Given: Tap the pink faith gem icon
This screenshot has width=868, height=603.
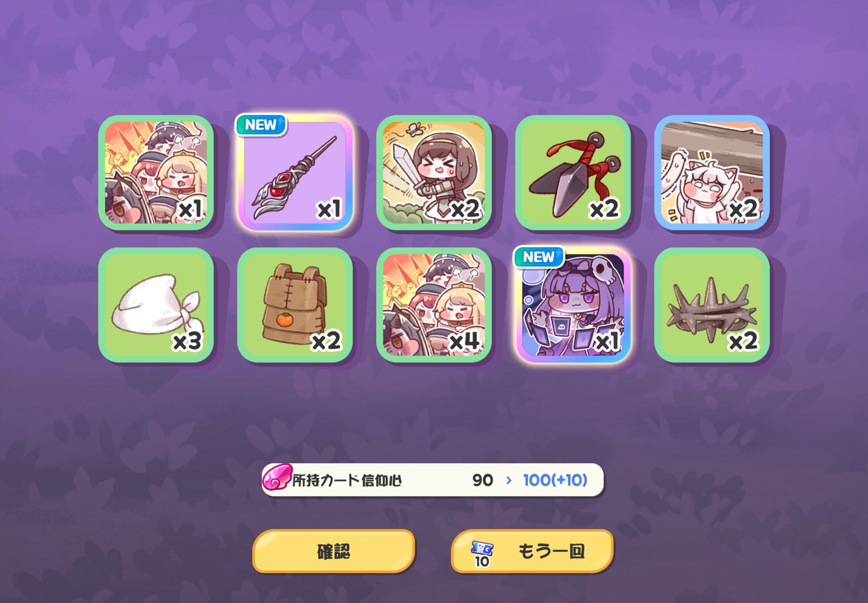Looking at the screenshot, I should coord(277,477).
